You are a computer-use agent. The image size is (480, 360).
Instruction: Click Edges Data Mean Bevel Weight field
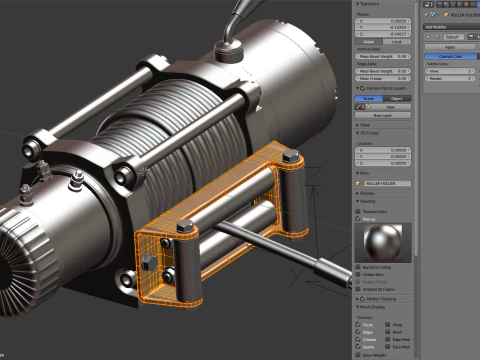[383, 71]
